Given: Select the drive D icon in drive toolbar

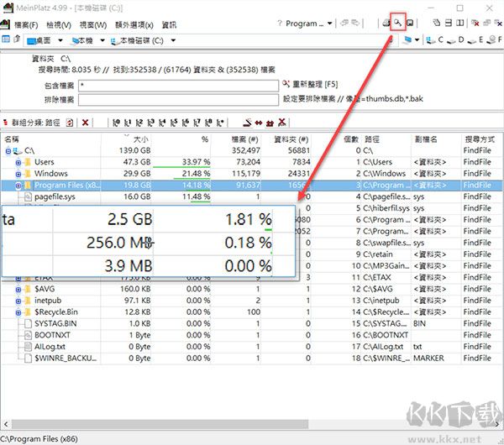Looking at the screenshot, I should pos(449,39).
